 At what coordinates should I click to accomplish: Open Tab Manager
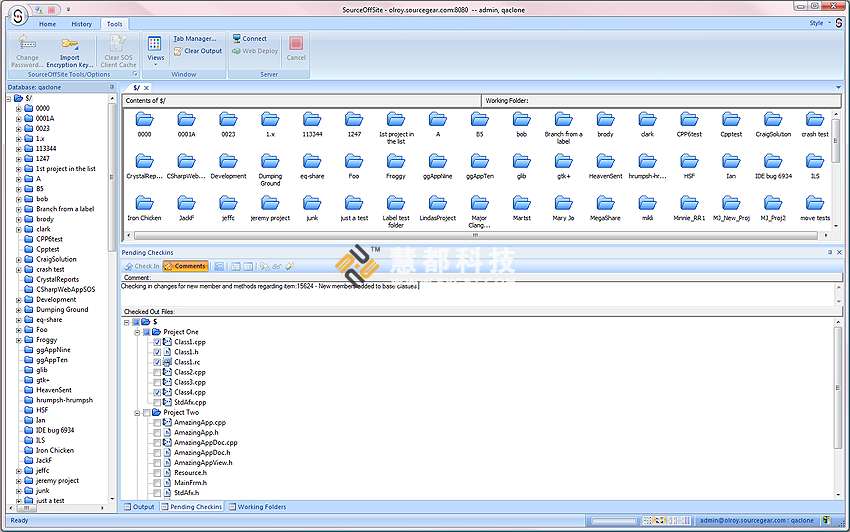(x=195, y=39)
